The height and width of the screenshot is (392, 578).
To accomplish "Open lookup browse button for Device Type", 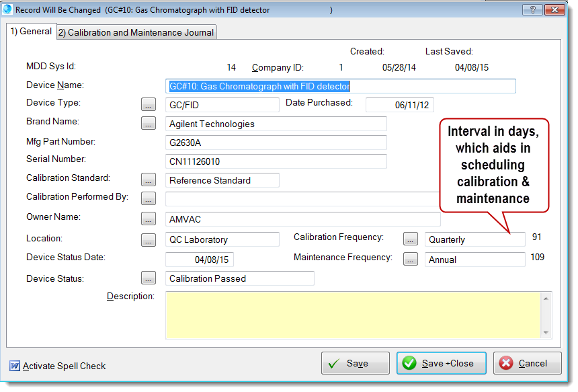I will coord(149,104).
